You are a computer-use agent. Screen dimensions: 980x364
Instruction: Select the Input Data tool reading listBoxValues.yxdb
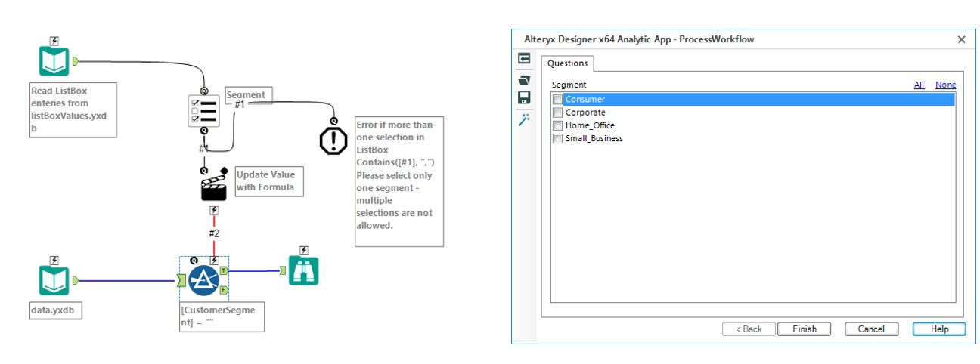(54, 61)
